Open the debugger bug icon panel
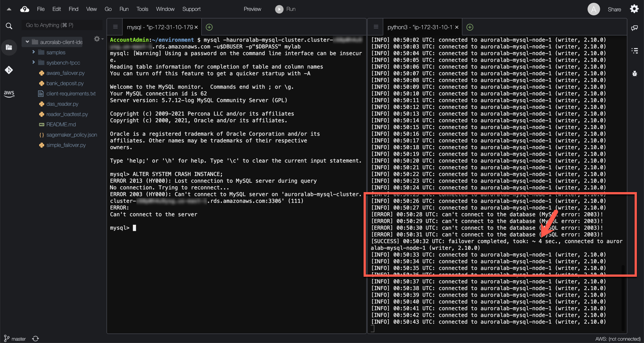 (x=635, y=73)
